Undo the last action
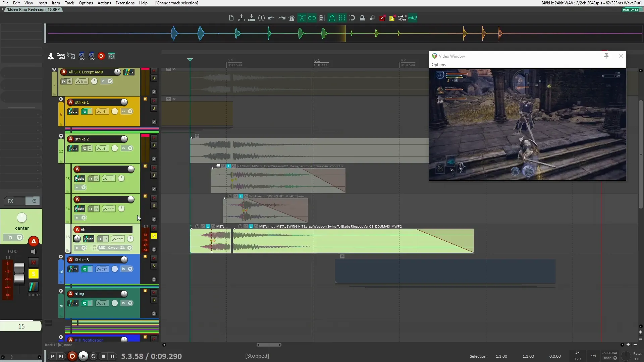 [271, 18]
